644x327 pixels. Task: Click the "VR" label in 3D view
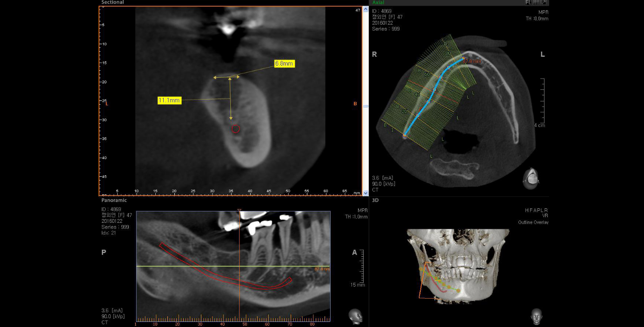545,216
